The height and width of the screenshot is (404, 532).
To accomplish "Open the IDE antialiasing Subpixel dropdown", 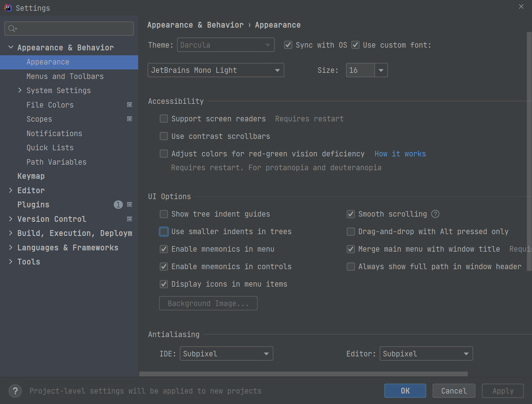I will coord(226,354).
